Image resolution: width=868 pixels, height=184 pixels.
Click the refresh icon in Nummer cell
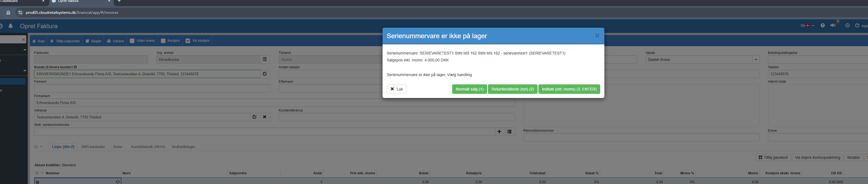pos(118,182)
